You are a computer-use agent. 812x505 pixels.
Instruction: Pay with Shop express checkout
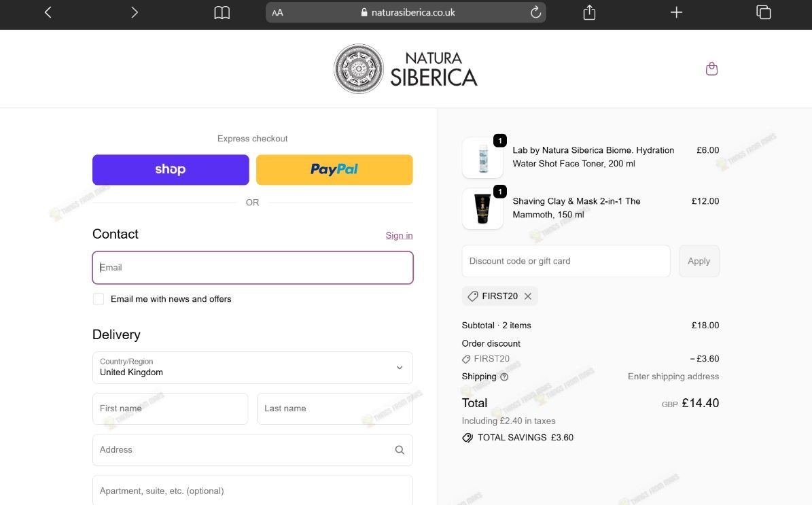pyautogui.click(x=171, y=169)
